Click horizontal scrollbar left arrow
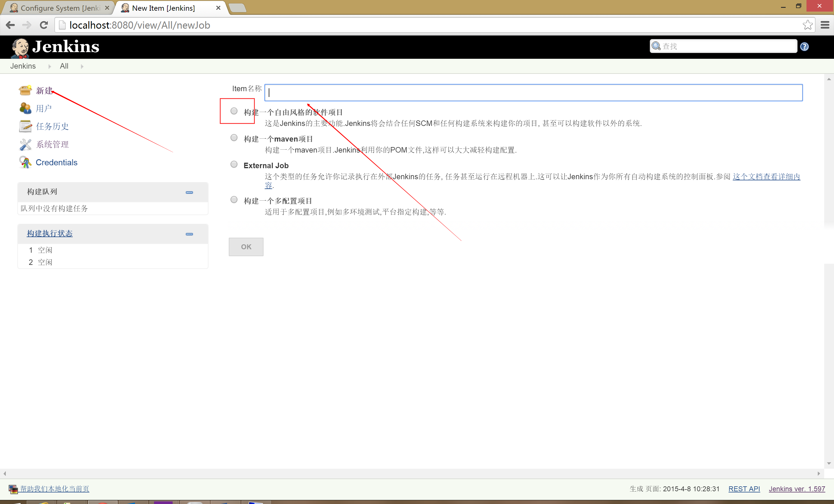This screenshot has height=504, width=834. pos(5,474)
